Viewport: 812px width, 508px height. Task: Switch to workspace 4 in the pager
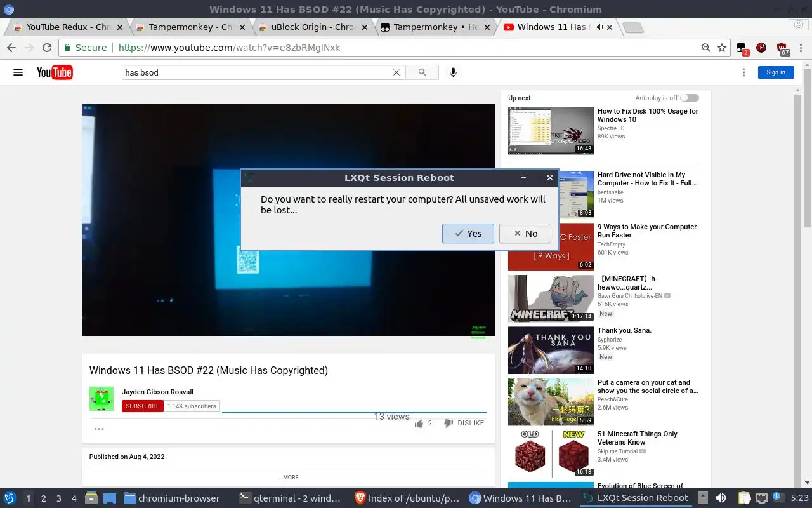(74, 498)
